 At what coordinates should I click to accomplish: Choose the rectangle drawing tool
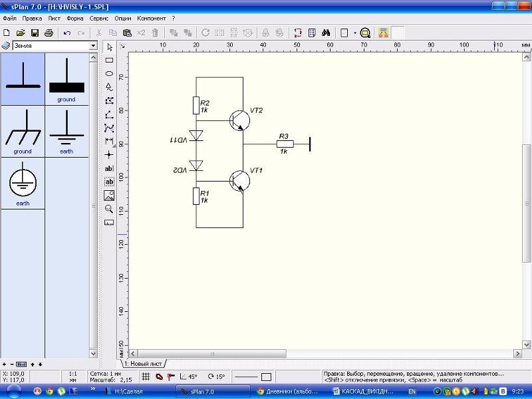109,61
